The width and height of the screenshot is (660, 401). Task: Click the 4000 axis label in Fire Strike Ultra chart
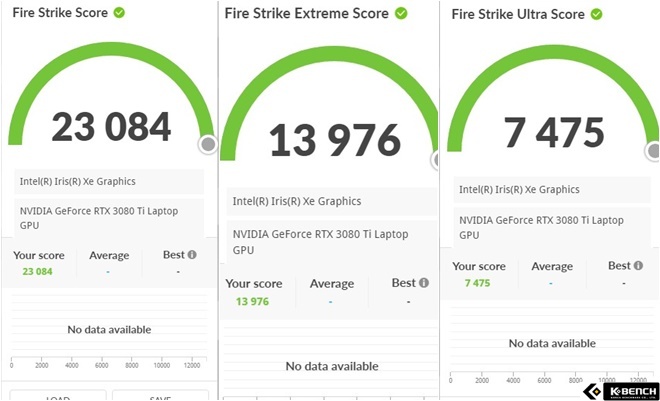pos(513,380)
